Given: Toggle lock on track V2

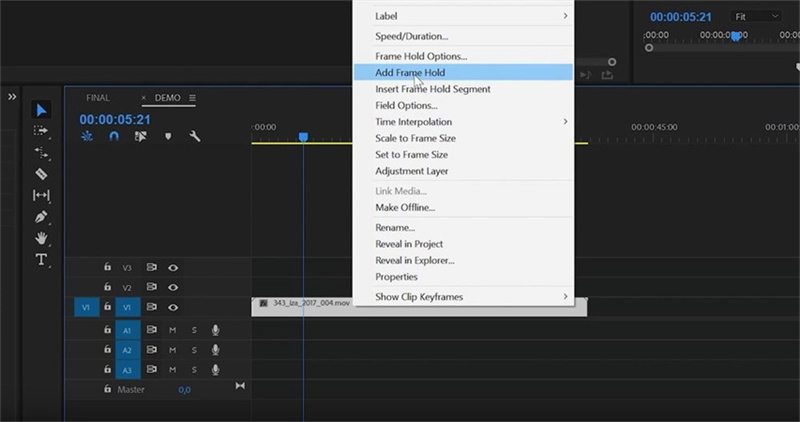Looking at the screenshot, I should pyautogui.click(x=107, y=287).
